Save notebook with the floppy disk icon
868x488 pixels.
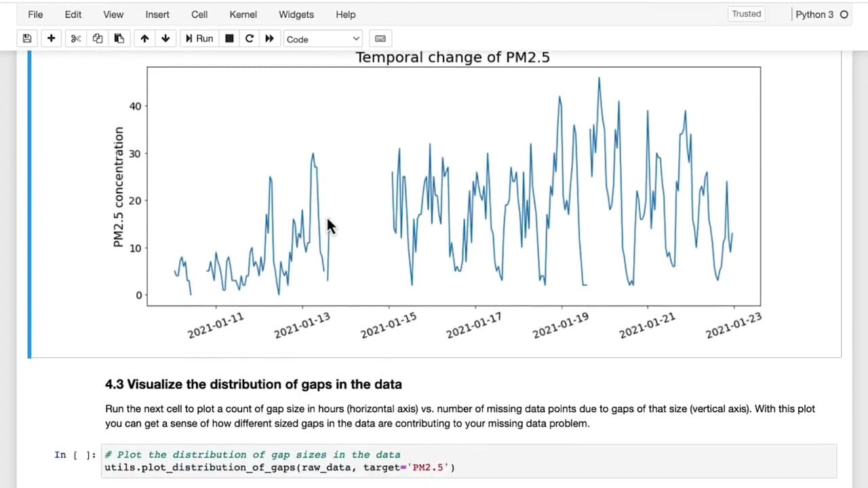tap(27, 39)
